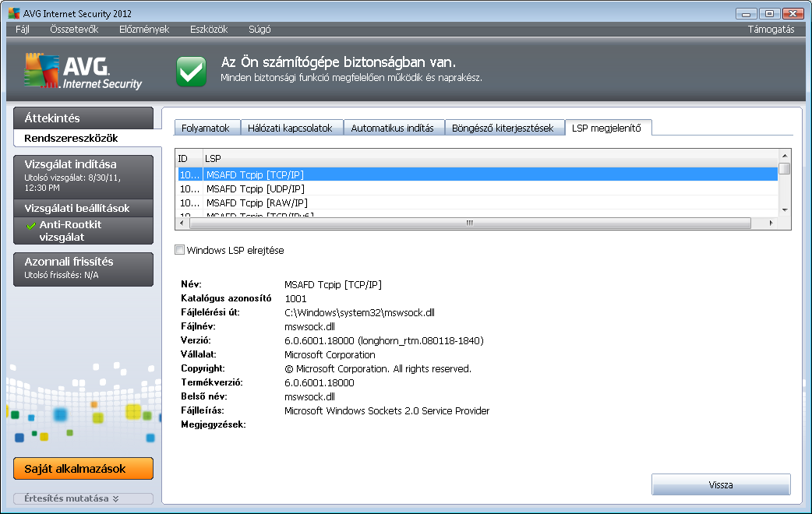The height and width of the screenshot is (514, 812).
Task: Open the Eszközök menu
Action: [209, 30]
